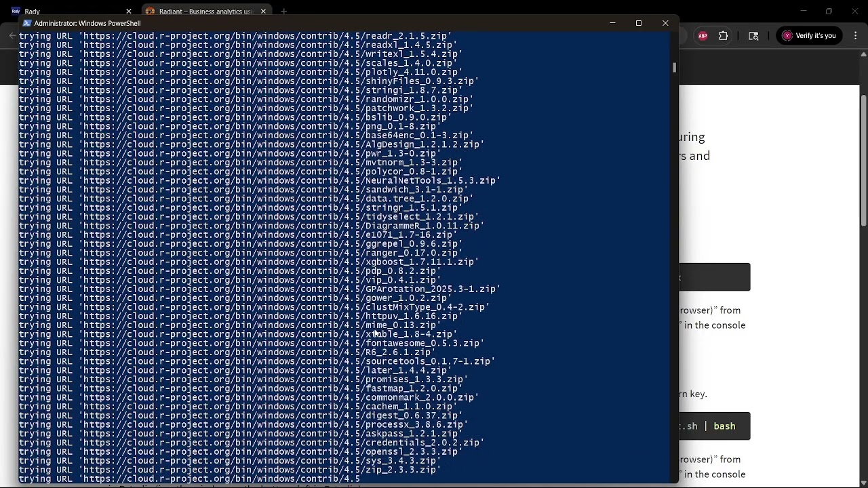The width and height of the screenshot is (868, 488).
Task: Click the tidyselect_1.2.1.zip URL line
Action: pos(249,217)
